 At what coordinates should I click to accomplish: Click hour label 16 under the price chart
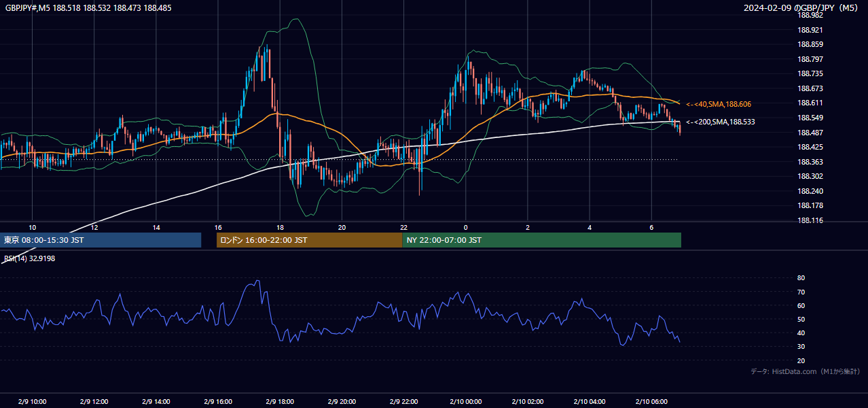(218, 227)
